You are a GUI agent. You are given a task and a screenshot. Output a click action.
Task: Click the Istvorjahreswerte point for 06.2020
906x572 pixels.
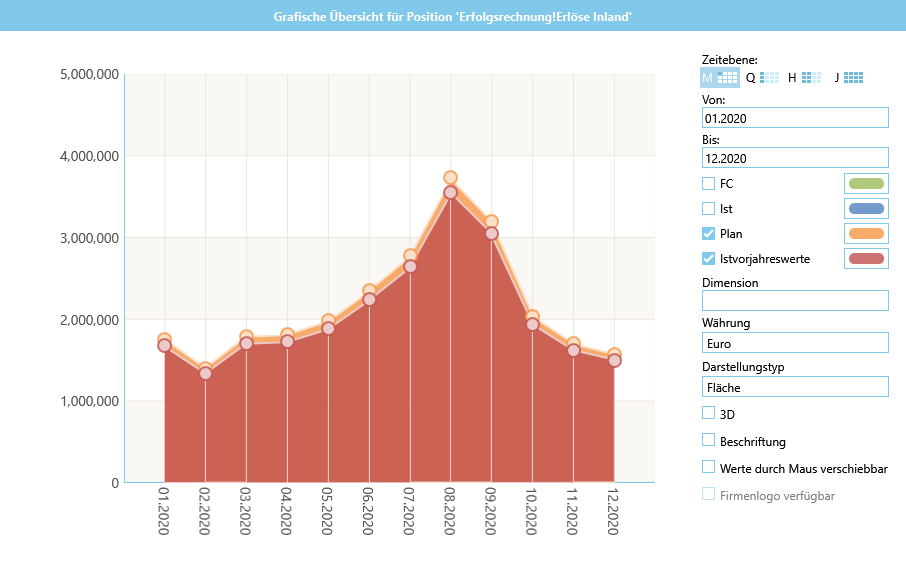[369, 299]
